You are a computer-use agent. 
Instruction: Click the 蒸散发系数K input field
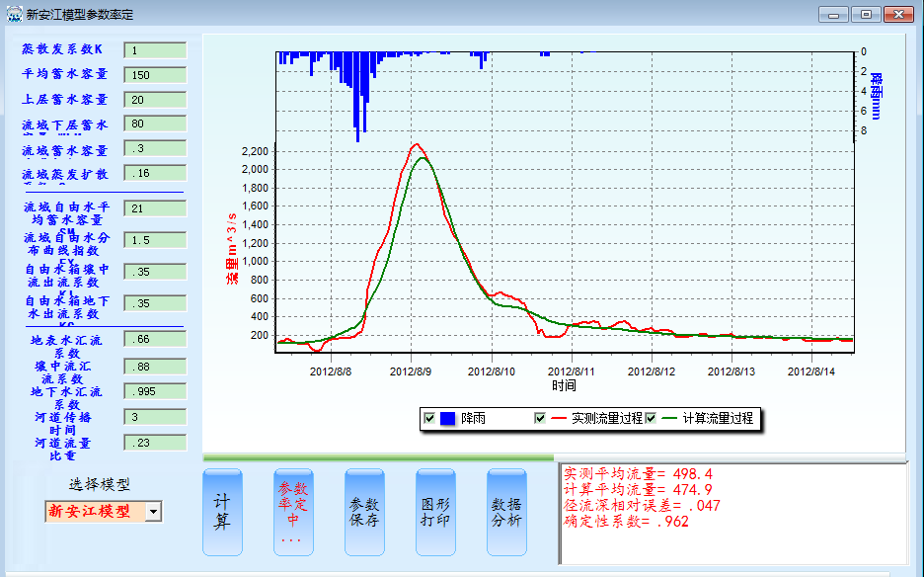click(x=155, y=50)
